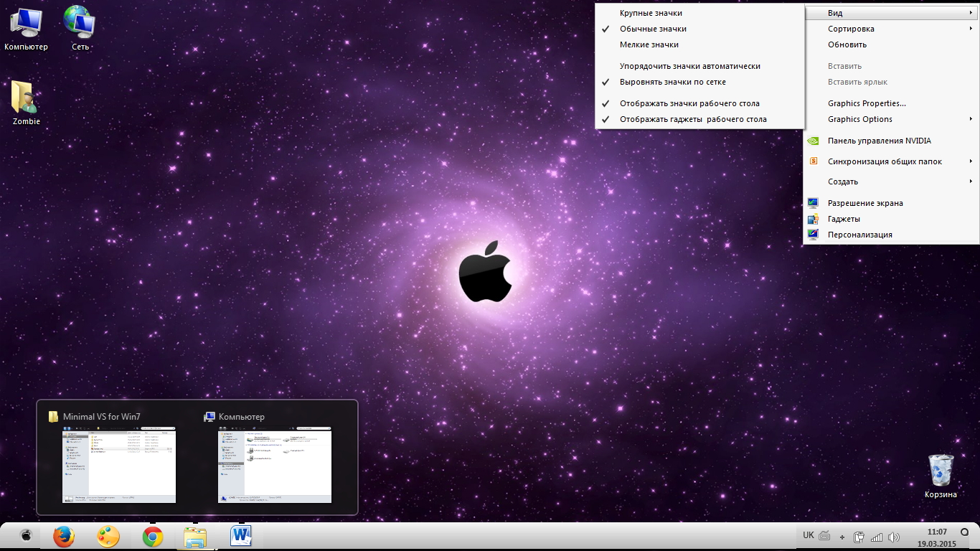Expand the Вид submenu arrow

coord(971,13)
